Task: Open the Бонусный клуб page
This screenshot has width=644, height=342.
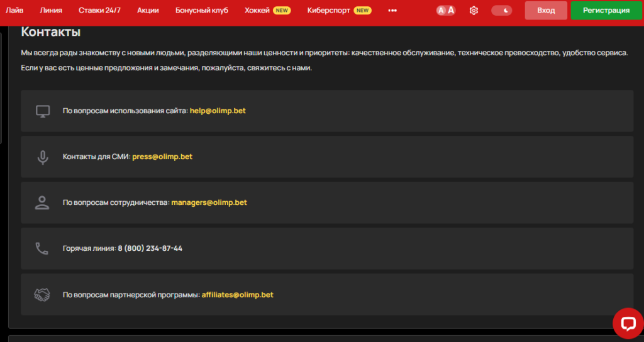Action: click(202, 10)
